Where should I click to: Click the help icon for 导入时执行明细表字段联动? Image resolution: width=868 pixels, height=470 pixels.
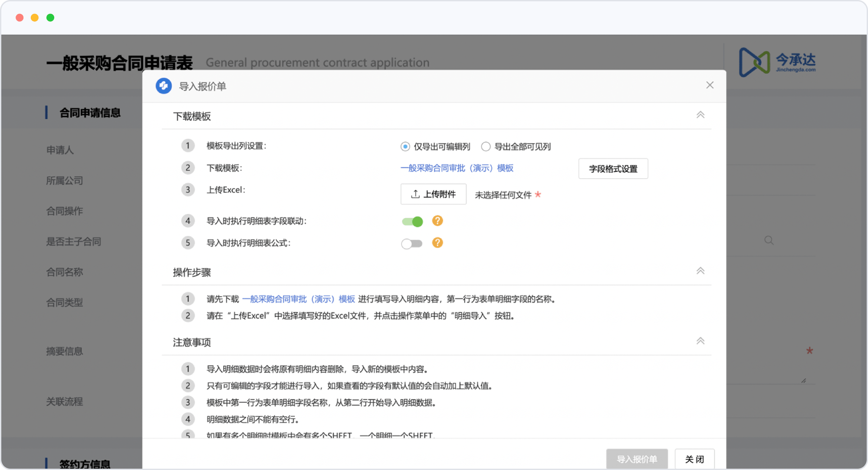point(437,221)
